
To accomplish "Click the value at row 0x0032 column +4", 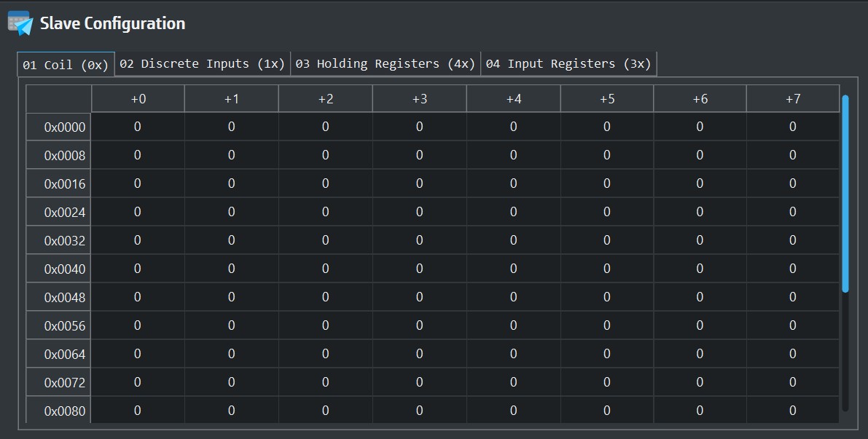I will coord(513,240).
